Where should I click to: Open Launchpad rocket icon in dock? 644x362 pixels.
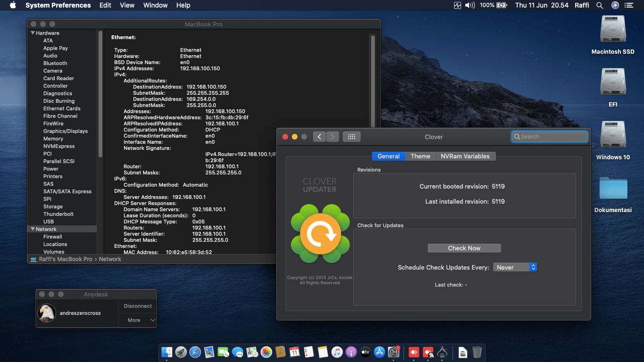coord(181,352)
